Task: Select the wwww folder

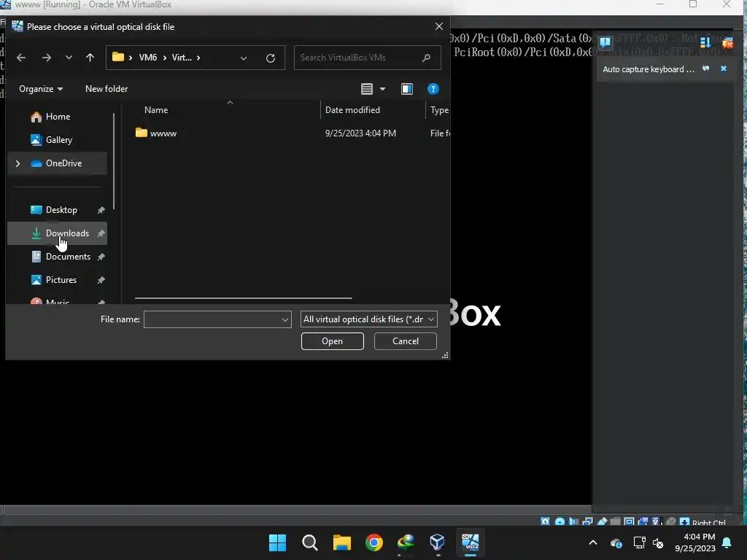Action: [156, 133]
